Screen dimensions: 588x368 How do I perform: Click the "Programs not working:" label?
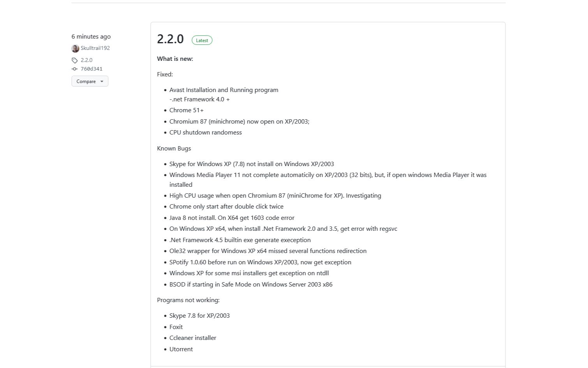click(188, 300)
